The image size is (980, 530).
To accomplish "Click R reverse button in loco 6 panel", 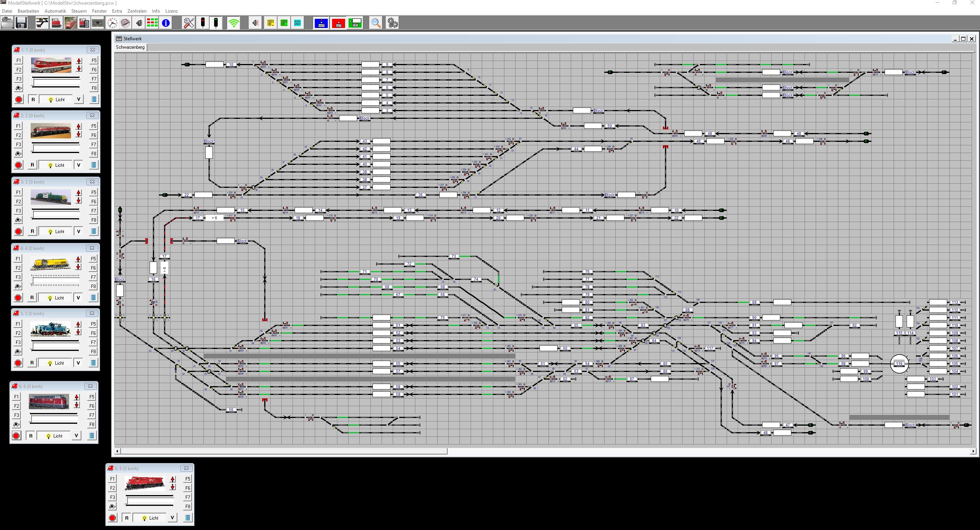I will (x=31, y=436).
